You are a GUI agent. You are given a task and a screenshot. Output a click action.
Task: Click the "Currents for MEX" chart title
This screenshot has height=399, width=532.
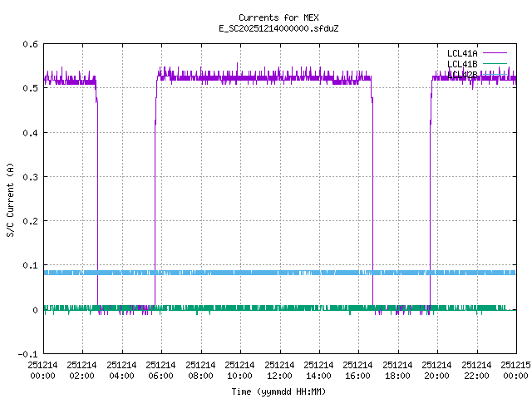pyautogui.click(x=278, y=17)
